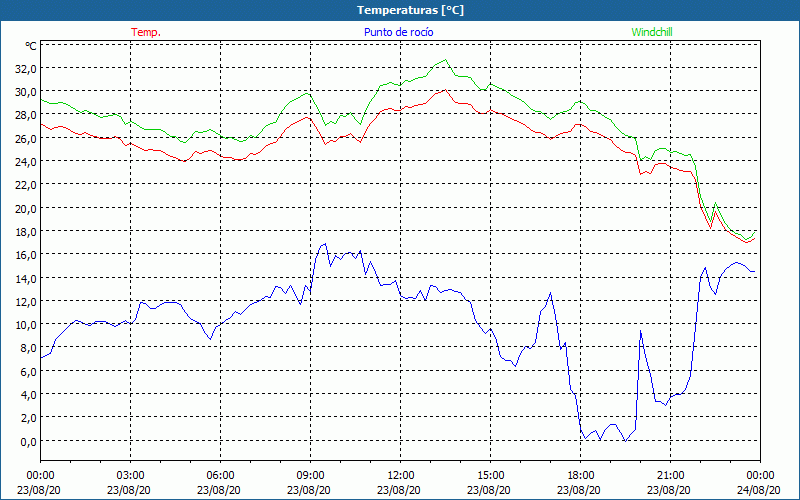
Task: Select the red "Temp." legend label
Action: 146,32
